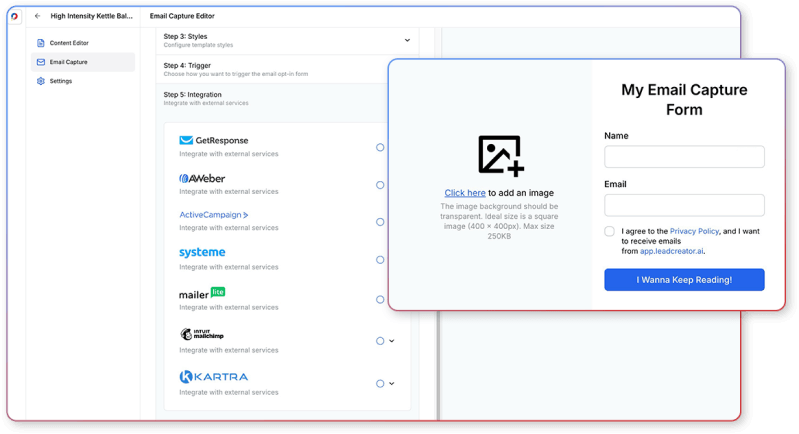Click the Name input field
Viewport: 799px width, 434px height.
click(x=684, y=157)
